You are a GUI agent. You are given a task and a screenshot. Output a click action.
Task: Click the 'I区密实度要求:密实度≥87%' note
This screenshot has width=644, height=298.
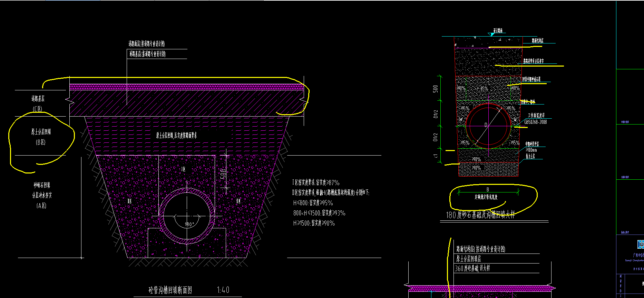click(316, 183)
